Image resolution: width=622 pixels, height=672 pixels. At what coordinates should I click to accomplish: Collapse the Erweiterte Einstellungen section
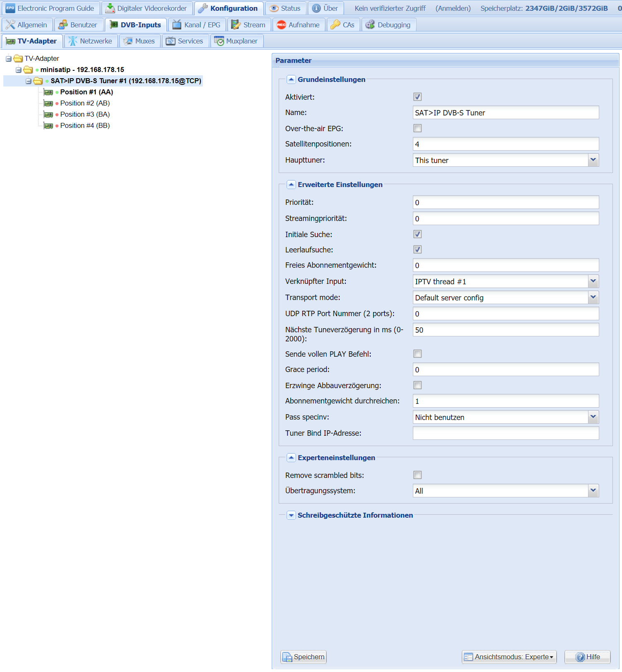[291, 185]
